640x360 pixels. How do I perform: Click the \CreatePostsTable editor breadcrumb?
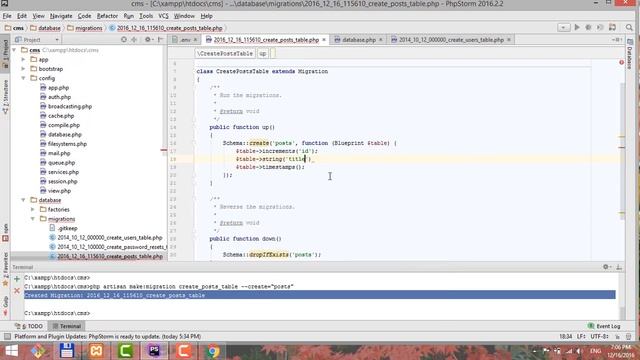[225, 53]
